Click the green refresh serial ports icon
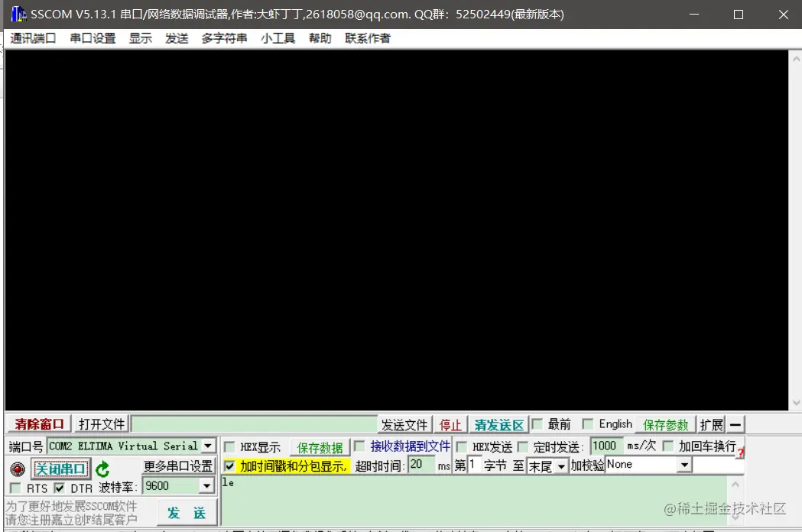Image resolution: width=802 pixels, height=532 pixels. [101, 470]
